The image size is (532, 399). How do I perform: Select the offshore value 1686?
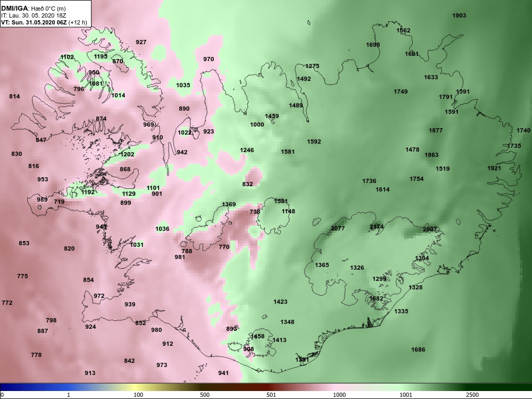pyautogui.click(x=418, y=350)
